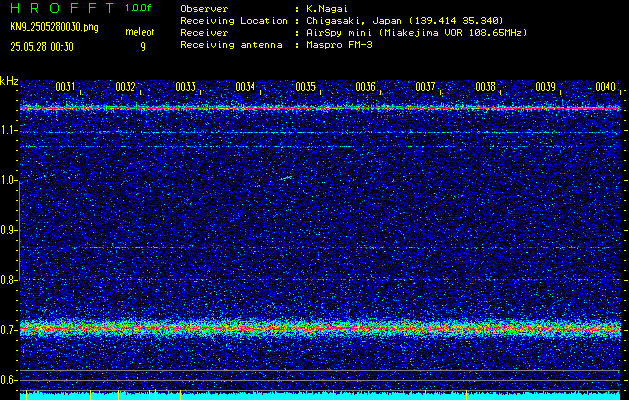Click the HROFFT program title
The image size is (629, 400).
tap(63, 8)
